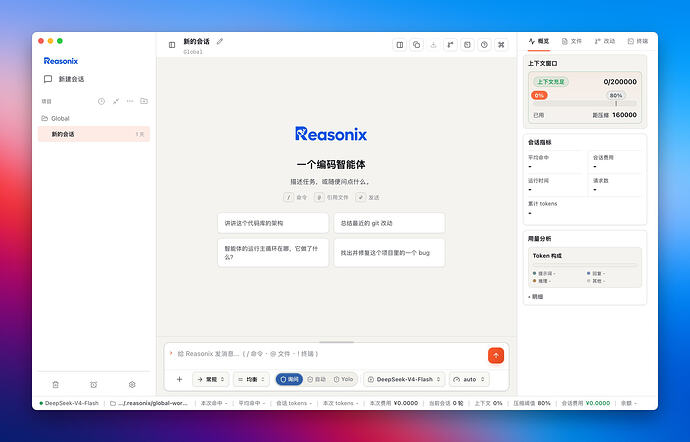690x442 pixels.
Task: Click the clock history icon in the top toolbar
Action: point(484,45)
